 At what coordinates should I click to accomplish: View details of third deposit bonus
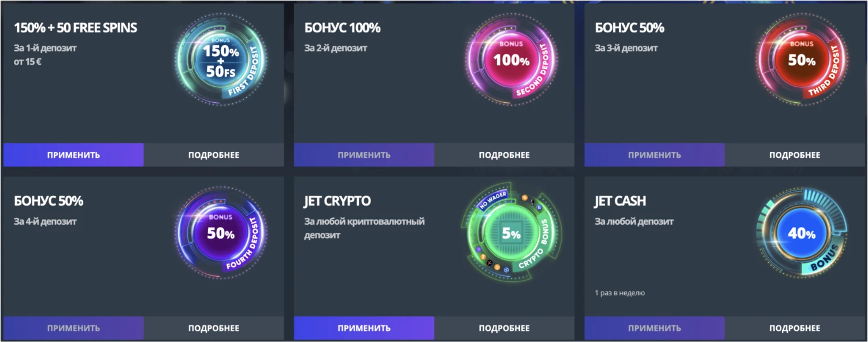click(x=795, y=155)
